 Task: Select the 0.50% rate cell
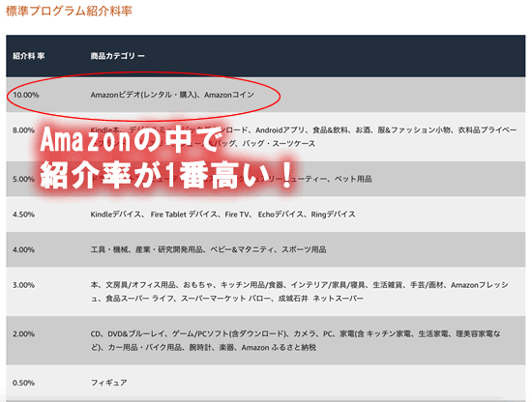[x=24, y=383]
